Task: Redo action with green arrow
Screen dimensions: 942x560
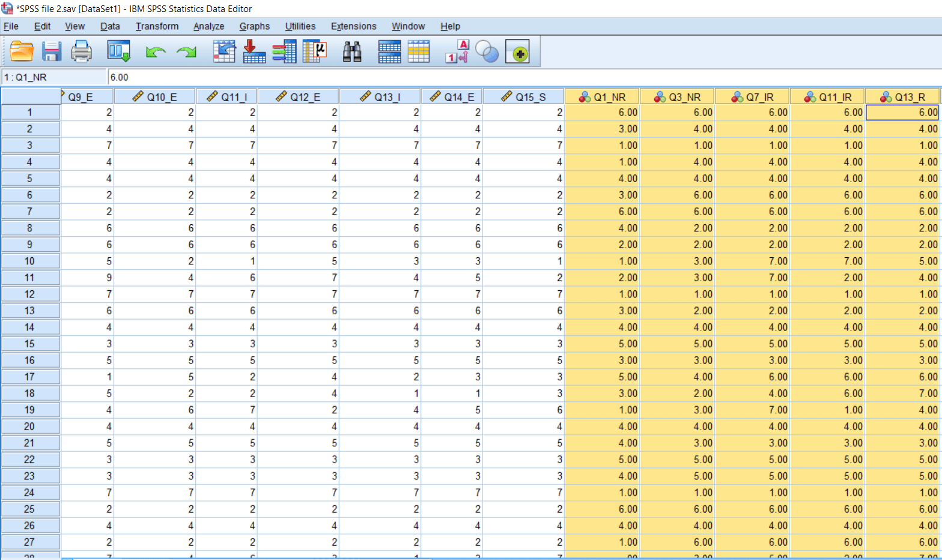Action: coord(187,52)
